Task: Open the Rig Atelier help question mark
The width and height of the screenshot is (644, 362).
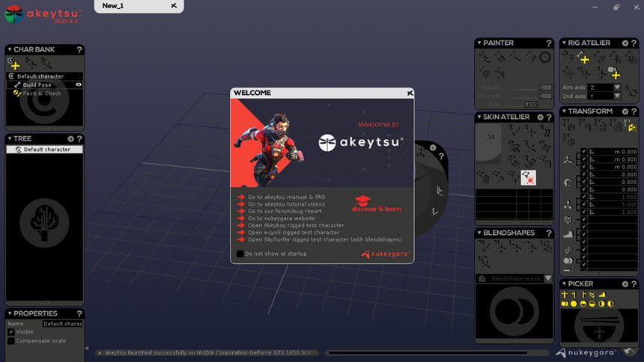Action: pos(634,43)
